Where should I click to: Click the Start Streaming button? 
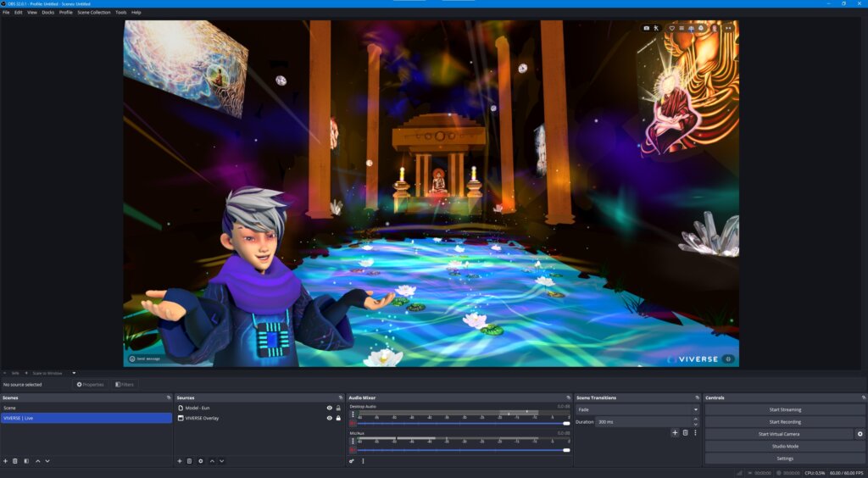click(x=784, y=409)
